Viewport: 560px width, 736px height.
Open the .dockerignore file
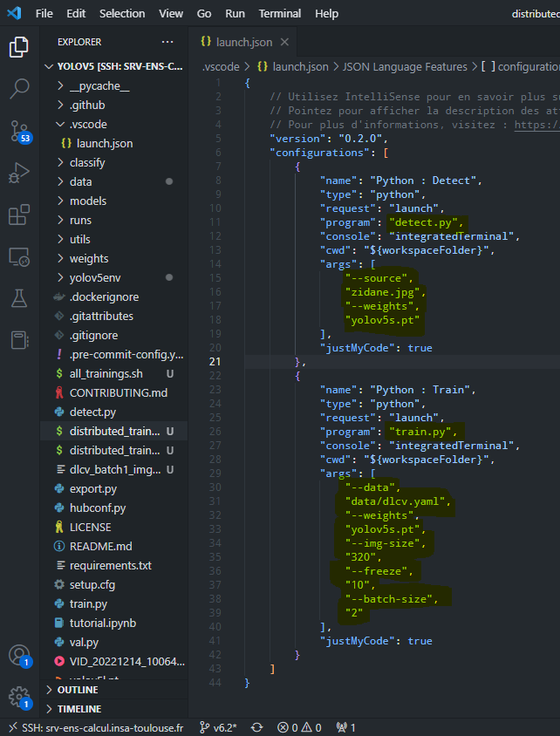[114, 297]
